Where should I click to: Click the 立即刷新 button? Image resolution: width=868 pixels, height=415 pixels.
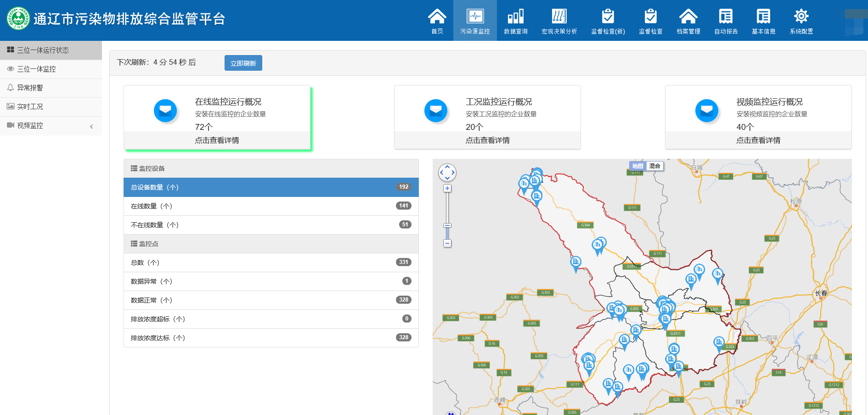point(243,63)
